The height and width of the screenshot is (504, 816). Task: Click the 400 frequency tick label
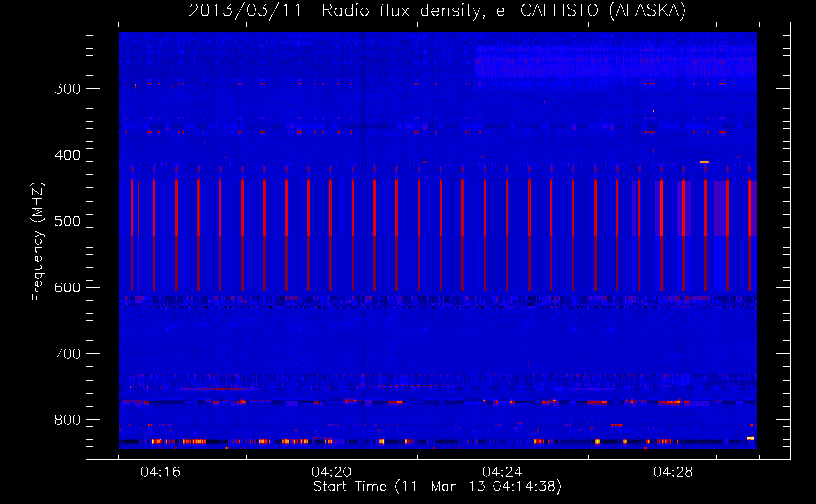[68, 155]
